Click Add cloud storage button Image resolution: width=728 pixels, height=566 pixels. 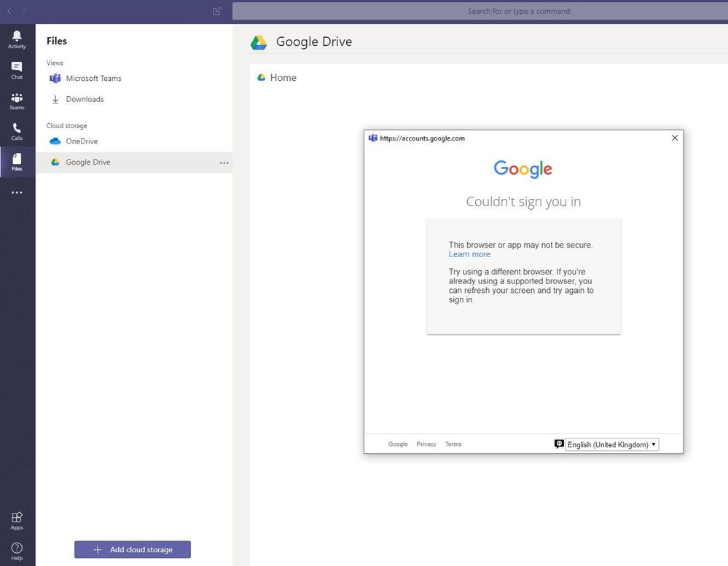(133, 549)
